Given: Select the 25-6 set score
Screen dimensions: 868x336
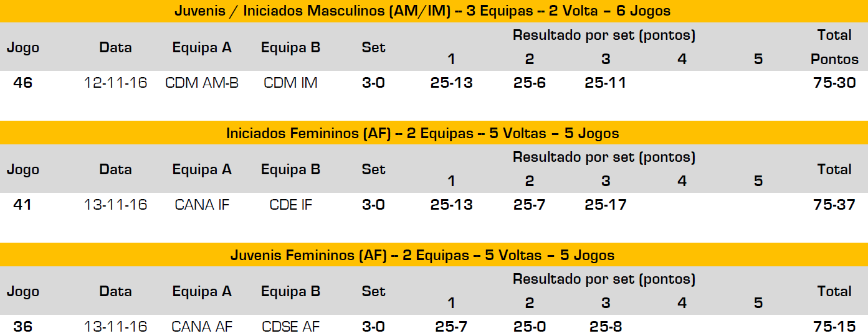Looking at the screenshot, I should [530, 83].
